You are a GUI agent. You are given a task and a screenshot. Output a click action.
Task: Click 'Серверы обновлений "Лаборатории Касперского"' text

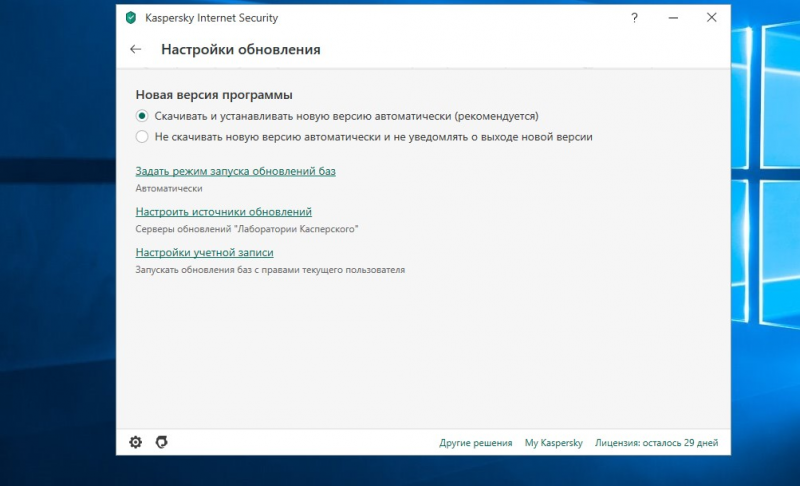click(x=246, y=229)
